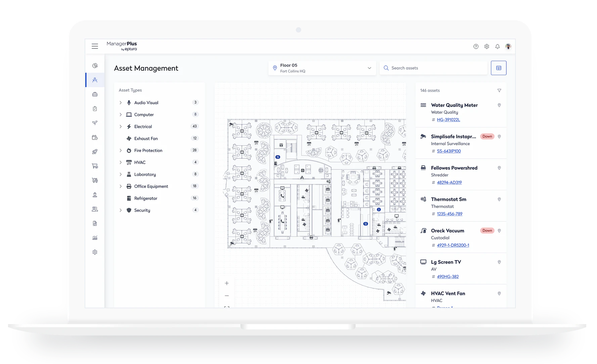Toggle the hamburger menu at top left

[x=95, y=46]
